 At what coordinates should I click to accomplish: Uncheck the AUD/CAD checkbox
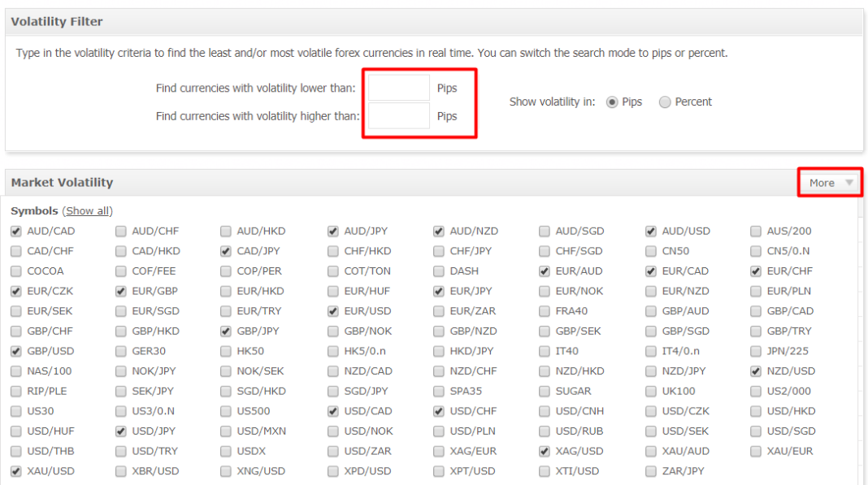coord(16,232)
